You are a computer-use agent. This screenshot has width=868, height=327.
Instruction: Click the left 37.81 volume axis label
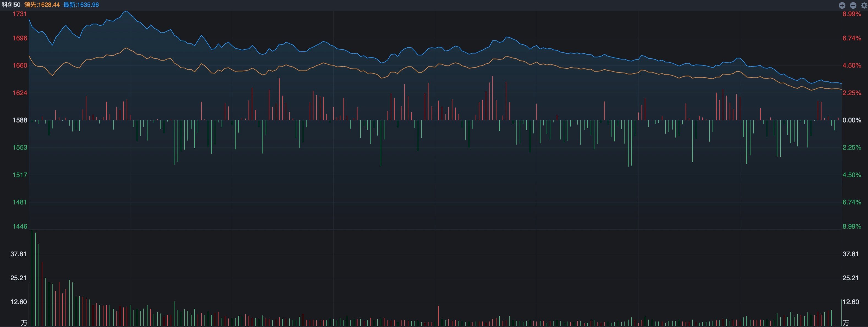click(18, 254)
